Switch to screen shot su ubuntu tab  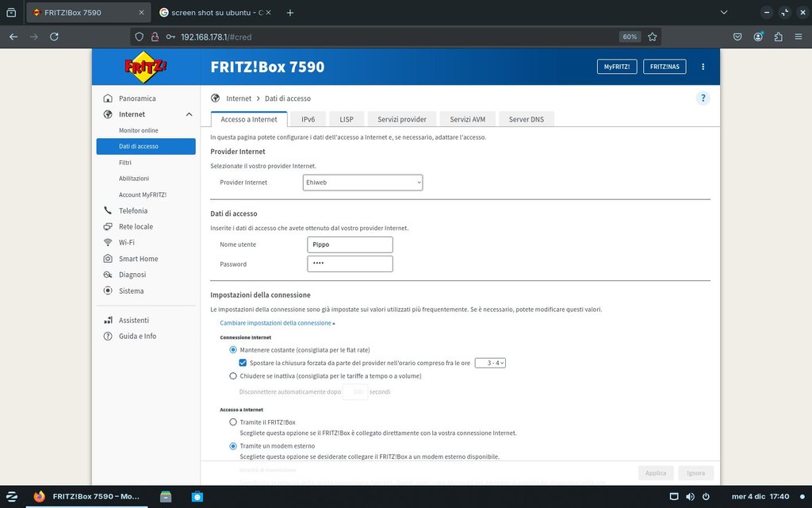click(213, 13)
